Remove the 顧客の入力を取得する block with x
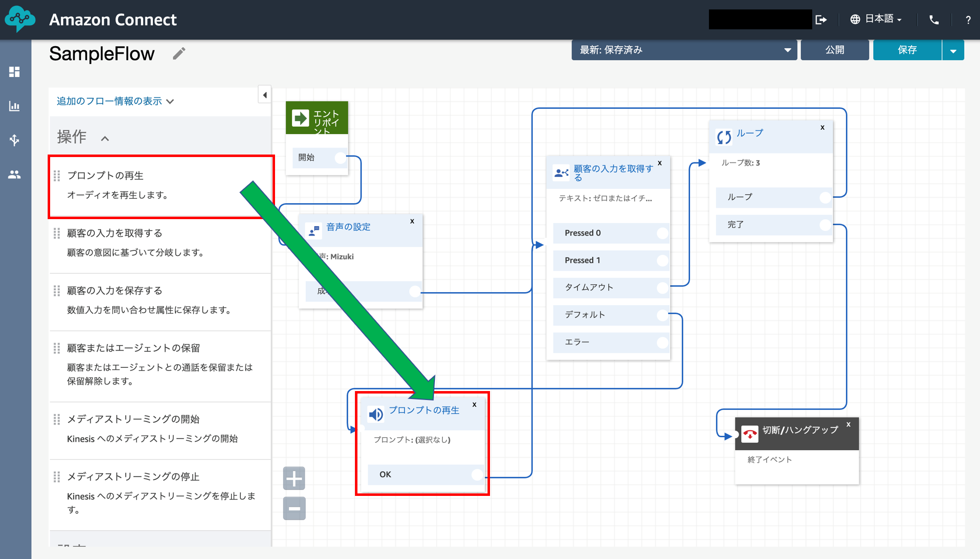Screen dimensions: 980x559 tap(660, 163)
